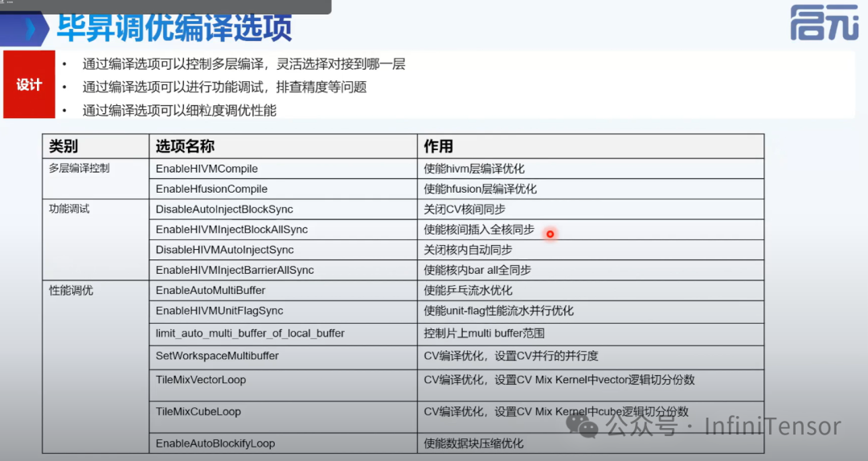This screenshot has width=868, height=461.
Task: Click the SetWorkspaceMultibuffer option name
Action: pos(217,356)
